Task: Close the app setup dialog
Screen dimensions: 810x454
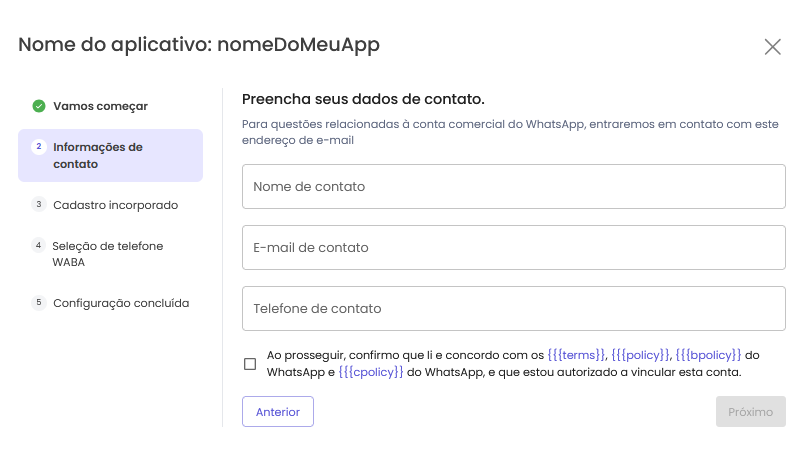Action: click(772, 47)
